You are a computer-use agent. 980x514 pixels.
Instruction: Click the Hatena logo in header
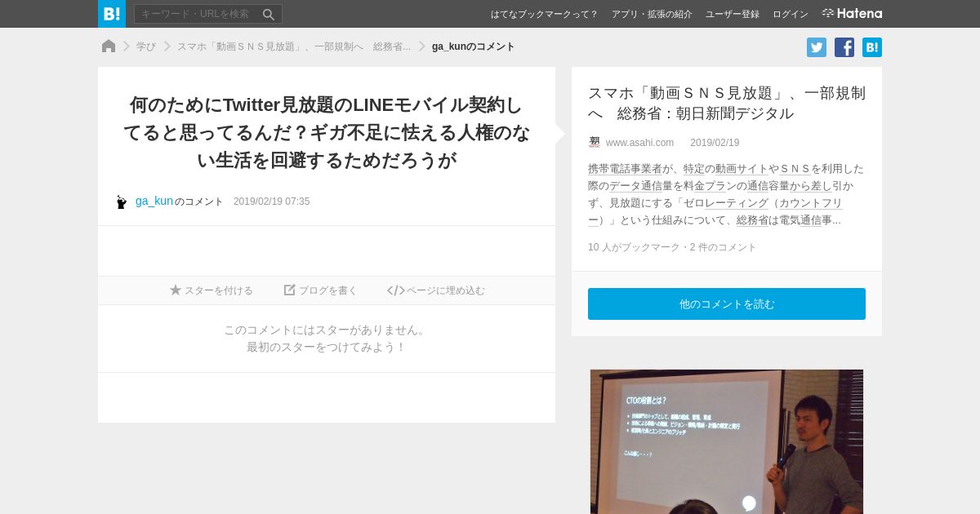coord(852,13)
